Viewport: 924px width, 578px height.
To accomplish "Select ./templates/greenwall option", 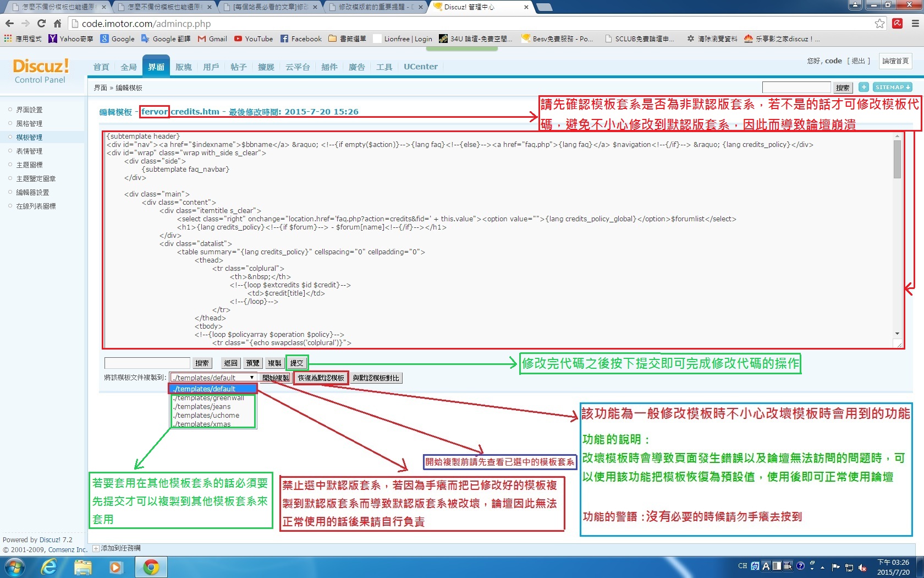I will pos(212,398).
